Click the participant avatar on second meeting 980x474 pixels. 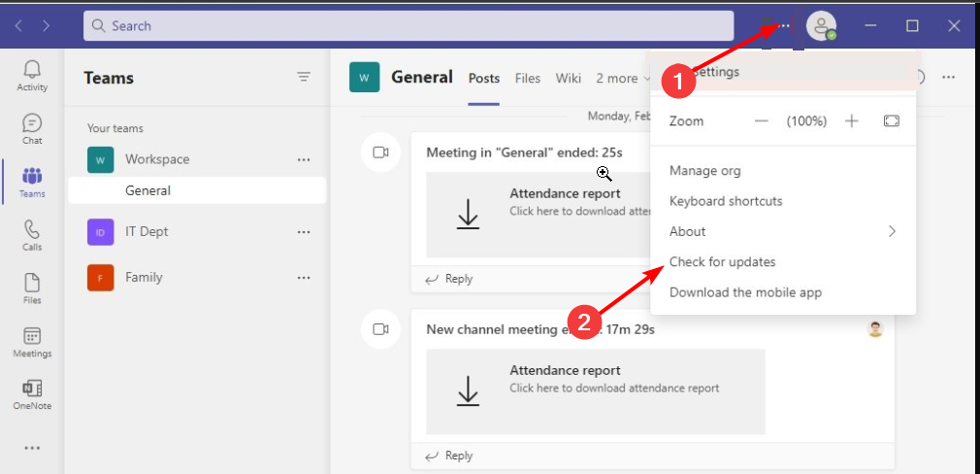pos(875,329)
